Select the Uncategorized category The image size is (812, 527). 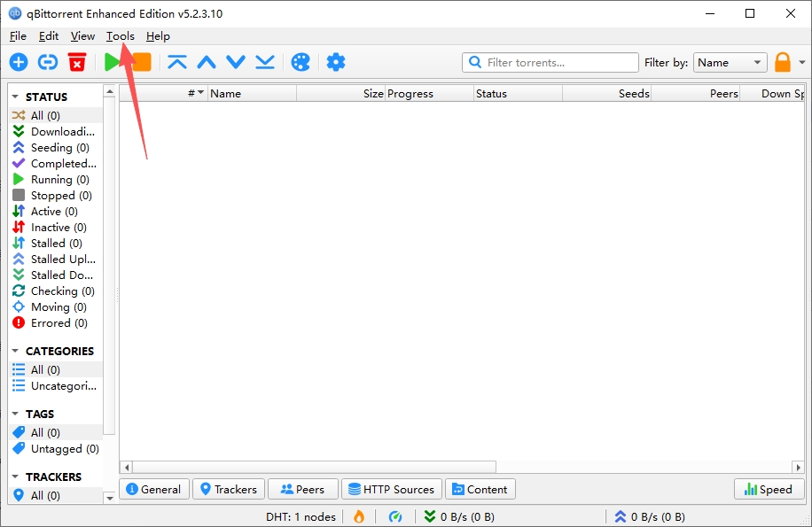tap(56, 386)
